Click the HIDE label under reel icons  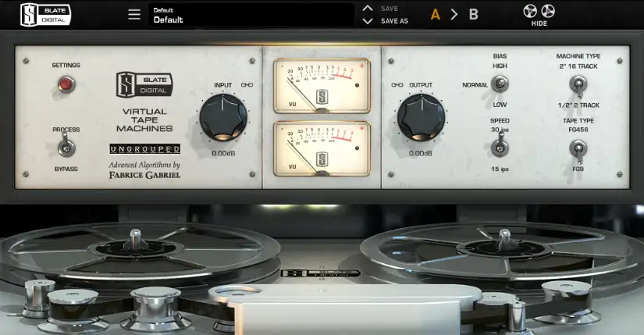pyautogui.click(x=539, y=24)
